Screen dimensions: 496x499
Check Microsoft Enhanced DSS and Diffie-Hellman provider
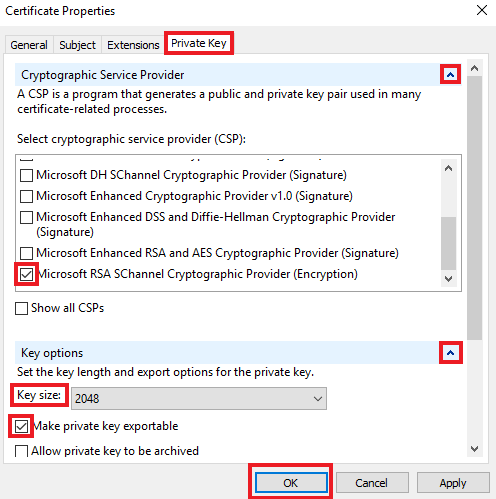pos(26,217)
